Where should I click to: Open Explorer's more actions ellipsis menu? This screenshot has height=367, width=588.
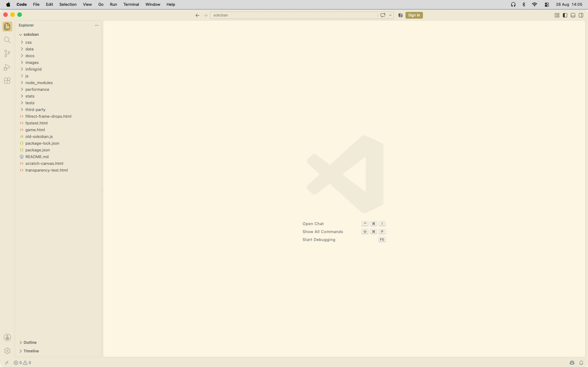coord(97,25)
